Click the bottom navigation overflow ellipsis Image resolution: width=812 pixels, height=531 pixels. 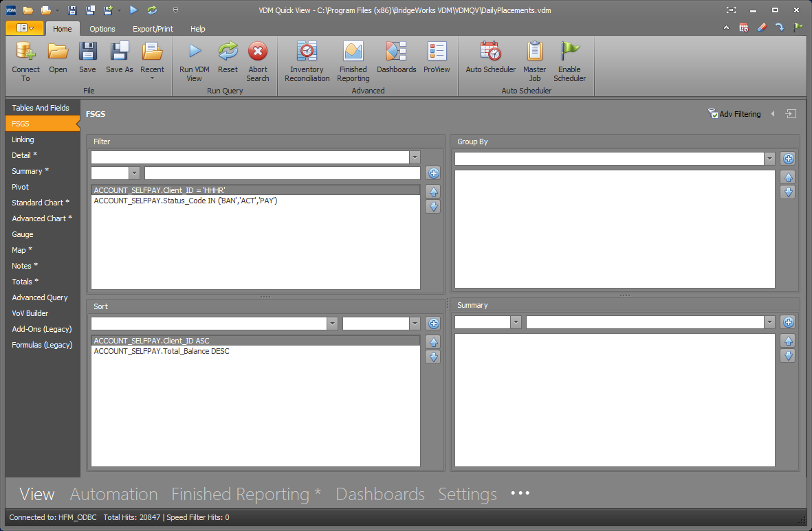tap(520, 493)
